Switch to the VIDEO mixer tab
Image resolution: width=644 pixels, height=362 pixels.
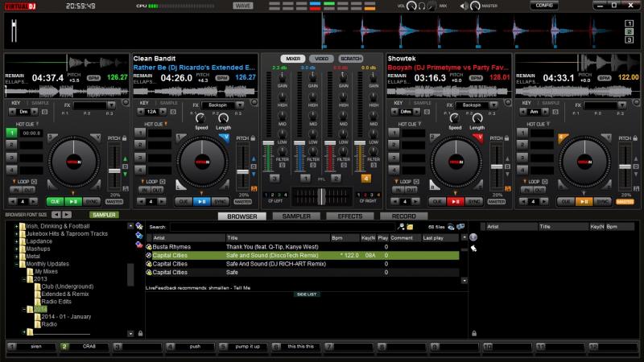click(x=321, y=59)
